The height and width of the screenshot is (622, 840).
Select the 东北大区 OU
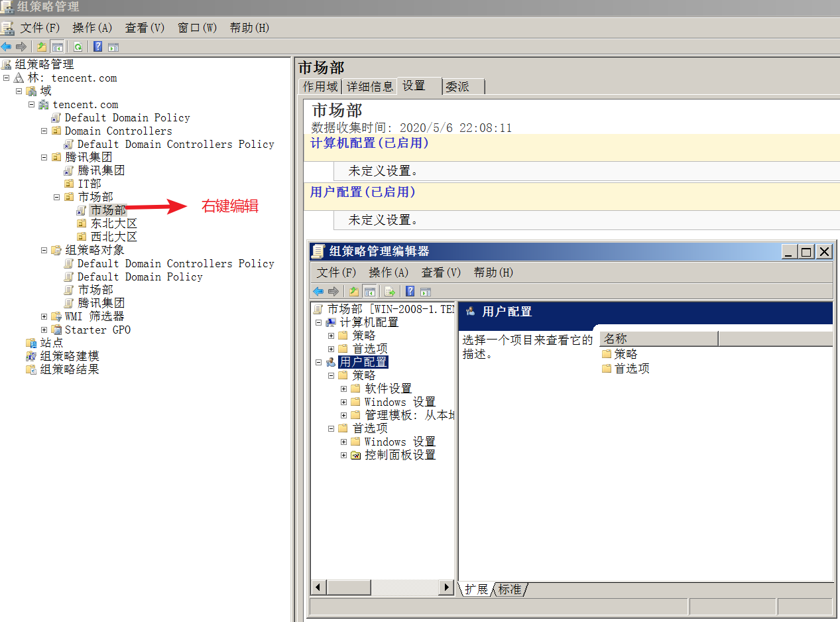[114, 223]
